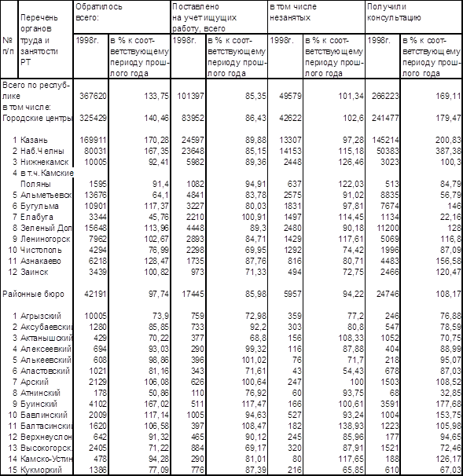
Task: Select the Районные бюро row label
Action: point(33,294)
